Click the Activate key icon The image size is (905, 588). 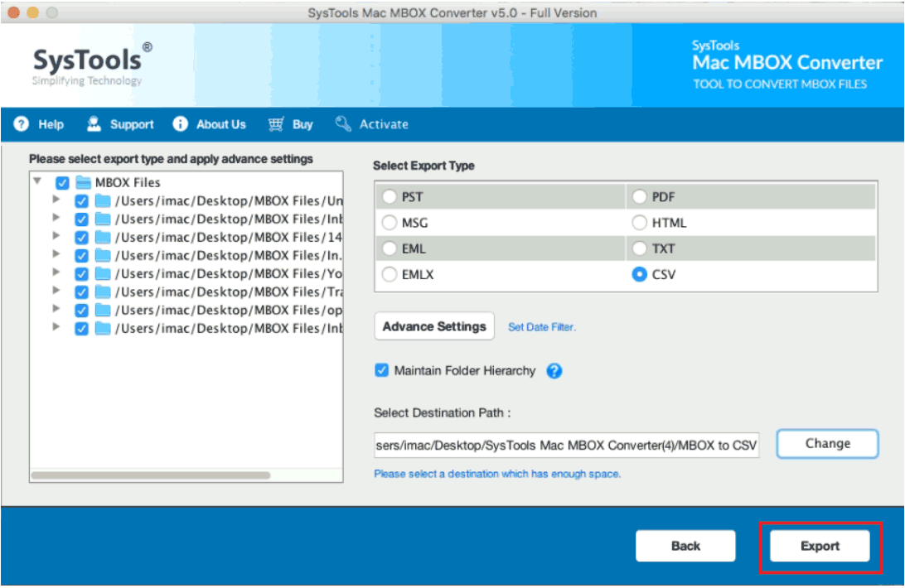pos(343,123)
